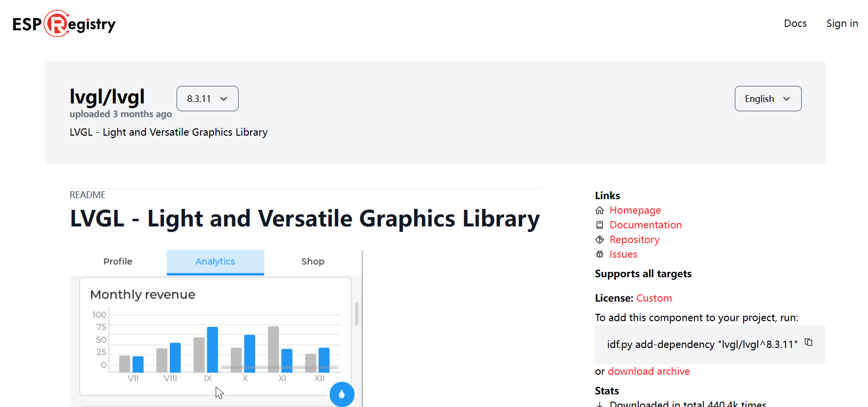This screenshot has height=407, width=868.
Task: Click the house icon beside Homepage
Action: tap(600, 210)
